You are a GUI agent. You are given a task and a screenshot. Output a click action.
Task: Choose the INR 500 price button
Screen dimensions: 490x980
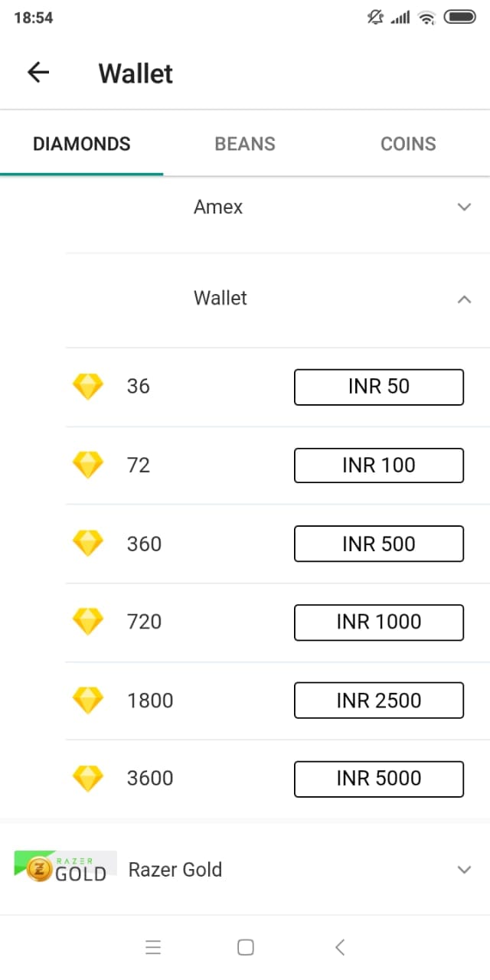click(x=379, y=544)
